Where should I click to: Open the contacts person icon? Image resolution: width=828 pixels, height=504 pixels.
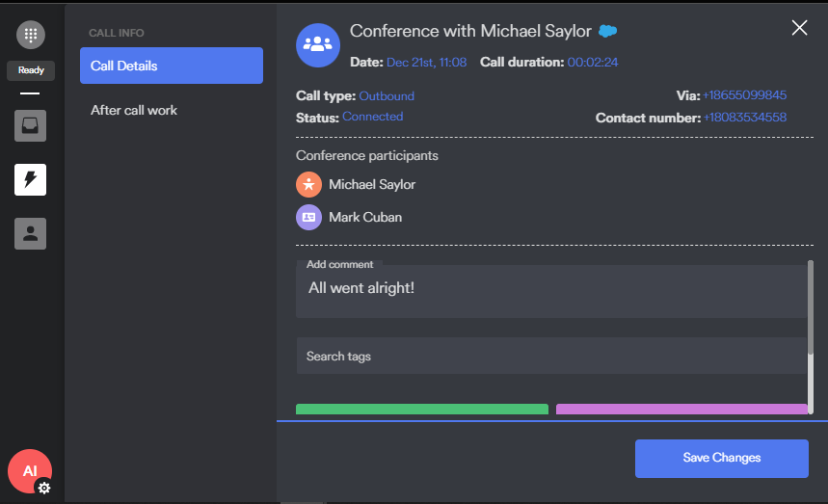click(x=31, y=233)
